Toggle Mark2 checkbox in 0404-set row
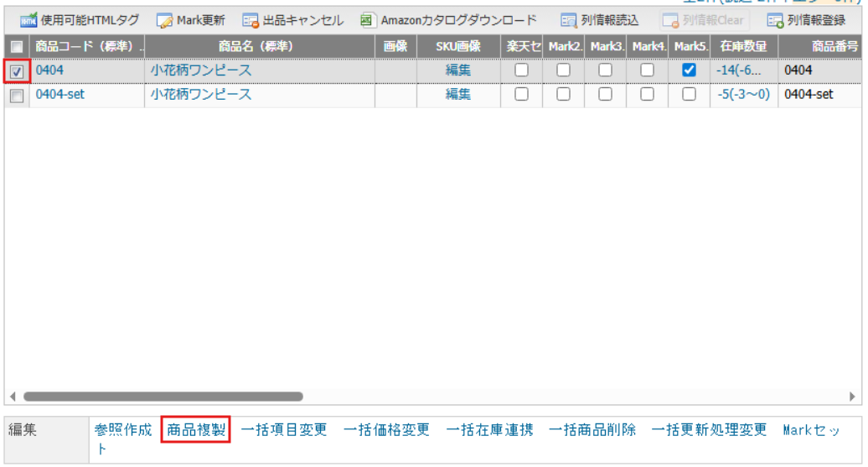 [564, 94]
